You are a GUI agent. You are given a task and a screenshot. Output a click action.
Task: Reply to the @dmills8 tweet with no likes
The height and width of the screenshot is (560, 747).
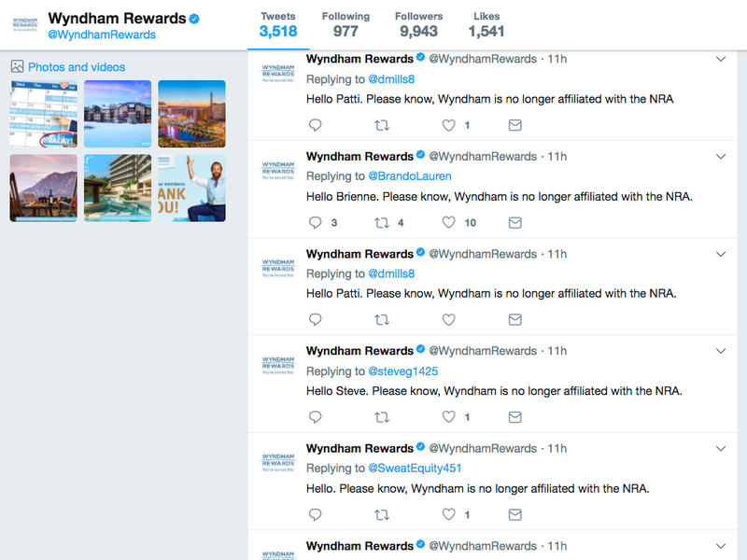click(316, 319)
